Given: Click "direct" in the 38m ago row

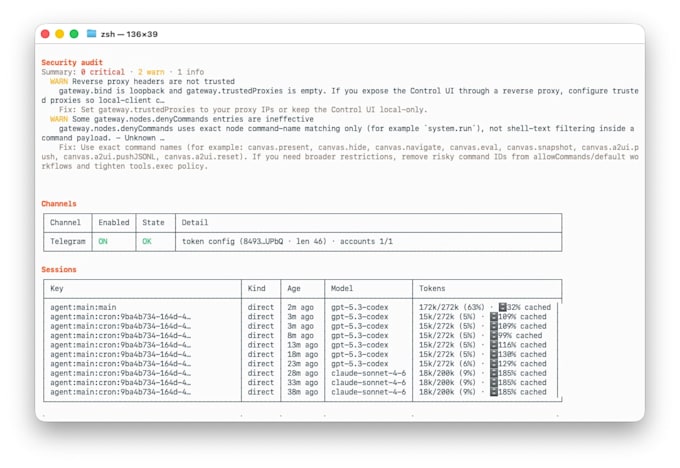Looking at the screenshot, I should (x=261, y=392).
